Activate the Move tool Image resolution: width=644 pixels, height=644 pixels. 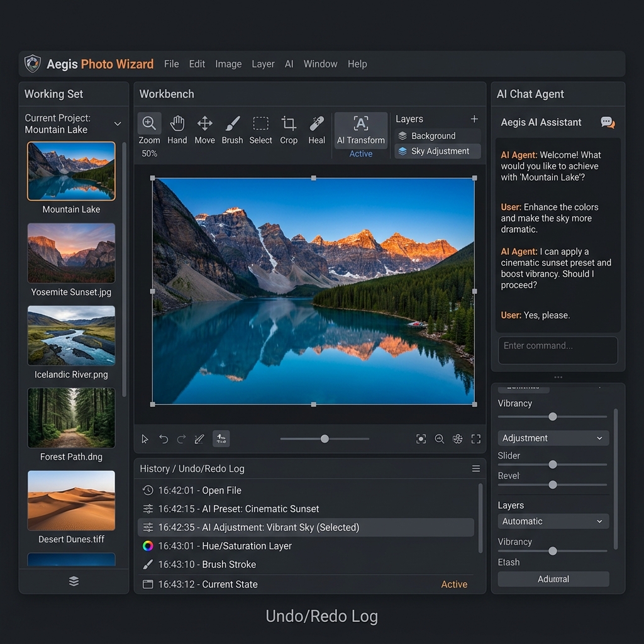(204, 129)
